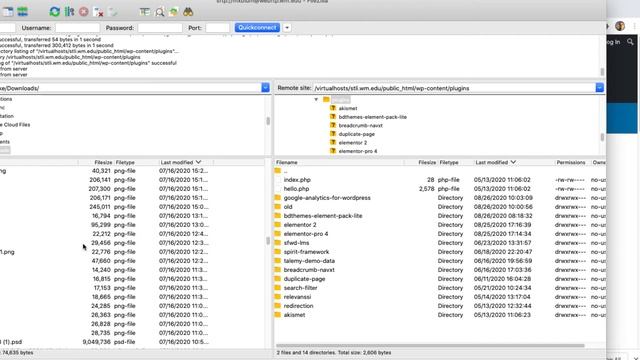
Task: Select hello.php in the remote file list
Action: pos(440,189)
